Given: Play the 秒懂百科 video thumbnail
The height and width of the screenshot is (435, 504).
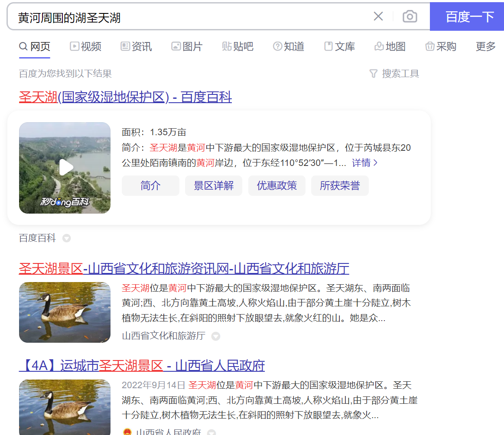Looking at the screenshot, I should pyautogui.click(x=65, y=168).
